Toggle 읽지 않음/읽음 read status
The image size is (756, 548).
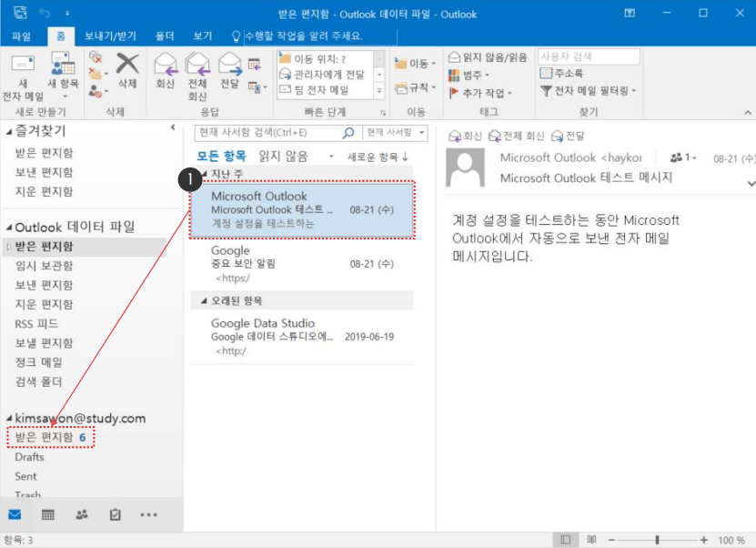488,57
